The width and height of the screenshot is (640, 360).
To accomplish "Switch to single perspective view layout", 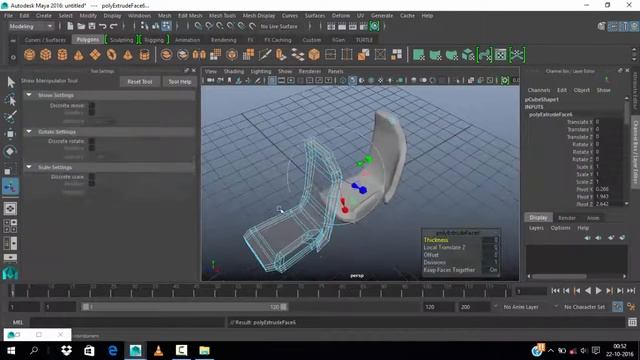I will (x=11, y=209).
